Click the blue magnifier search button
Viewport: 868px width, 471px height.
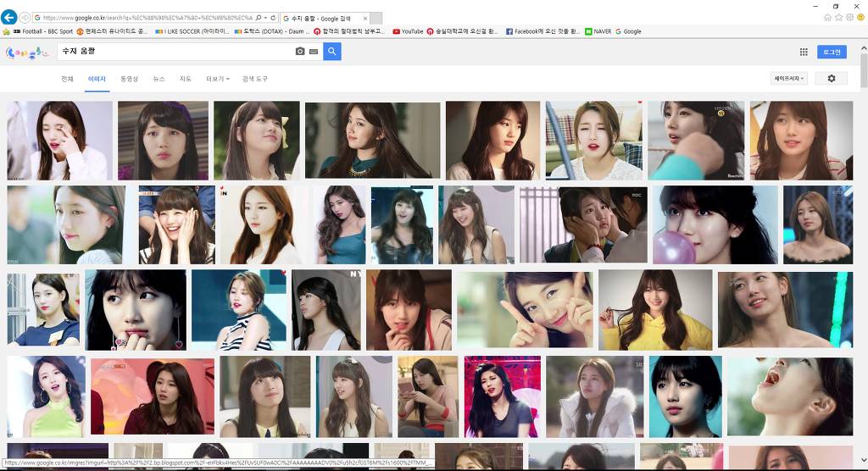click(x=331, y=52)
